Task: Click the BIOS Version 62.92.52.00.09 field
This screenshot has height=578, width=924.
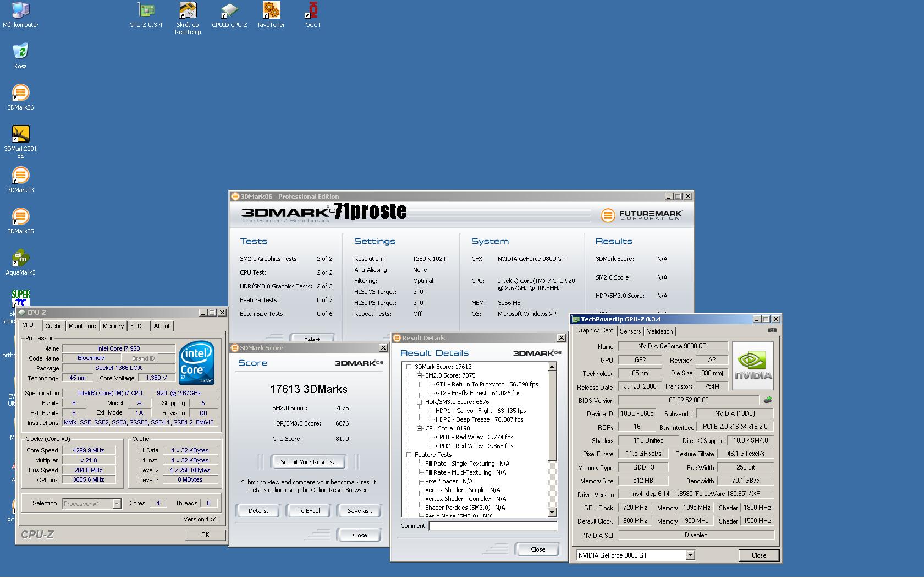Action: tap(689, 400)
